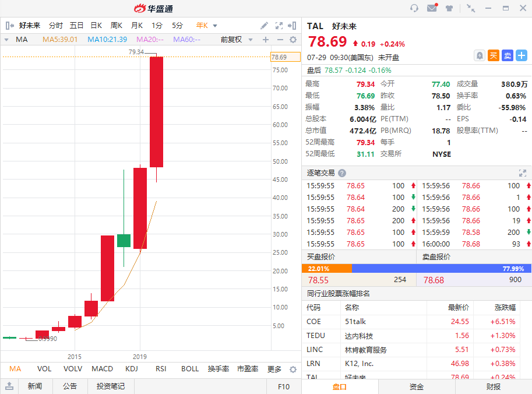Image resolution: width=532 pixels, height=394 pixels.
Task: Click the 2019 yearly candlestick
Action: pos(140,209)
